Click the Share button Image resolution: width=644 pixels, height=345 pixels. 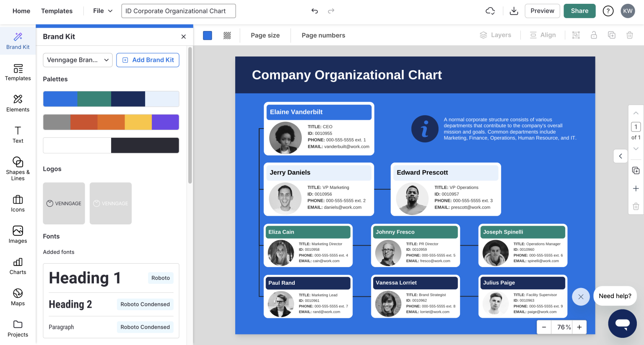(579, 11)
